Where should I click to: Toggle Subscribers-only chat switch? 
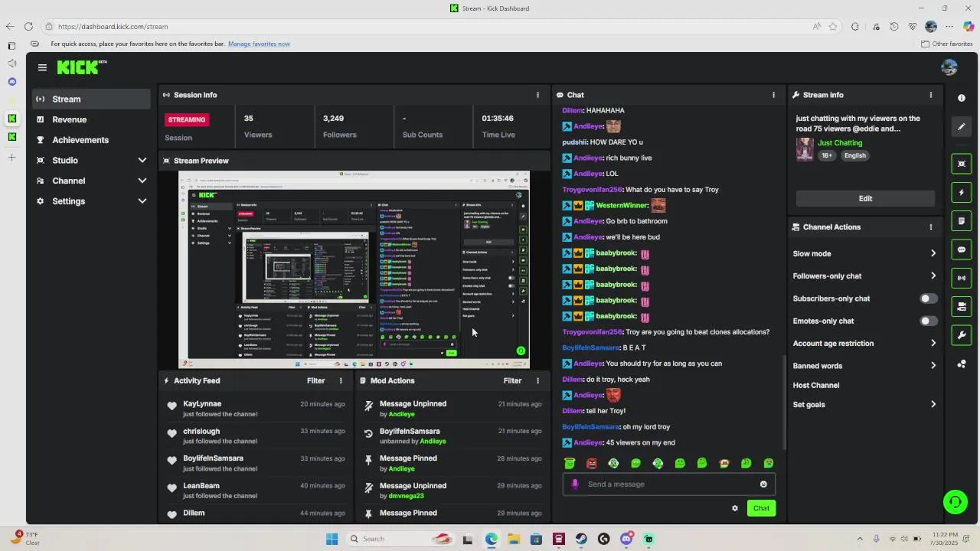pos(928,298)
